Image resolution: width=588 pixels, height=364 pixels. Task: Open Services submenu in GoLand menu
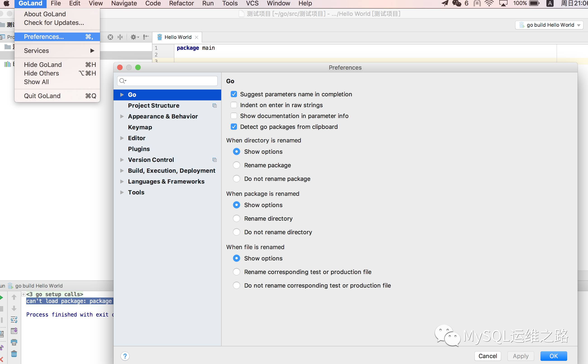pos(57,51)
